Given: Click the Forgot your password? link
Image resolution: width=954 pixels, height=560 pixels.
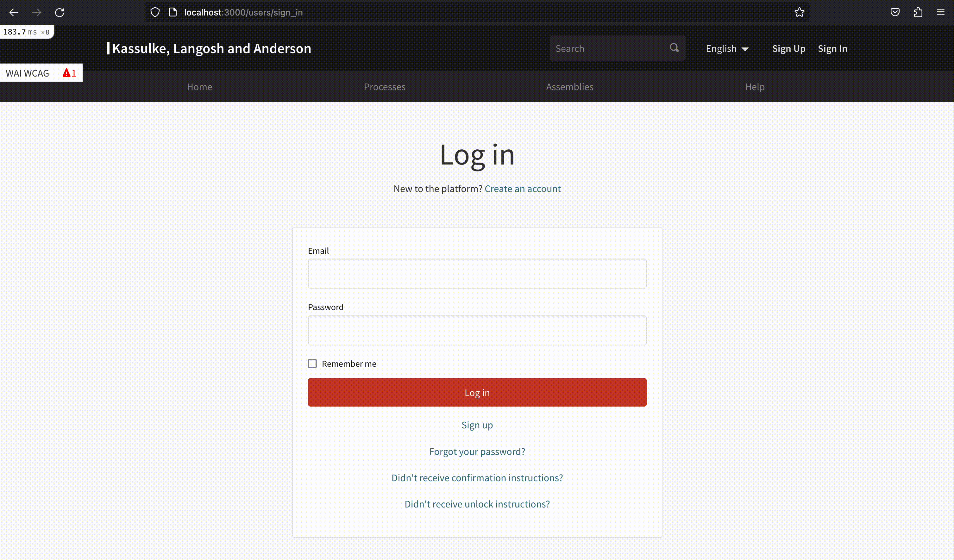Looking at the screenshot, I should tap(477, 451).
